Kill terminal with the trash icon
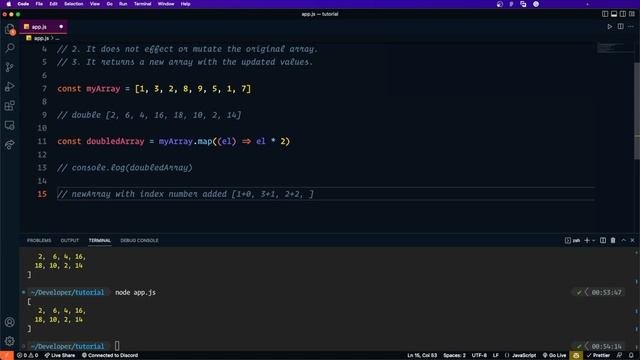The image size is (640, 360). coord(613,240)
